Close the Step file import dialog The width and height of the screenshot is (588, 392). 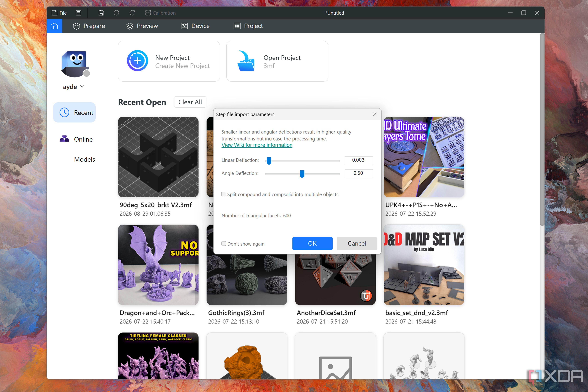[374, 114]
